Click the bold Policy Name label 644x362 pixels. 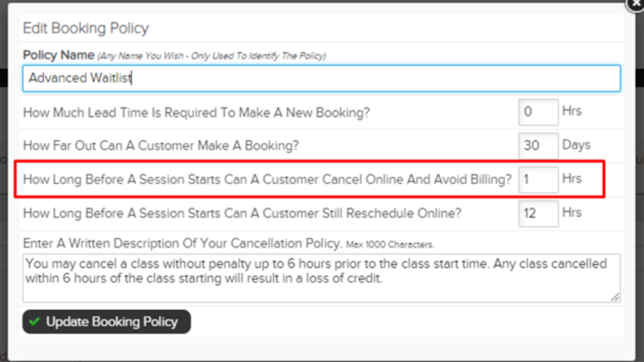click(59, 55)
